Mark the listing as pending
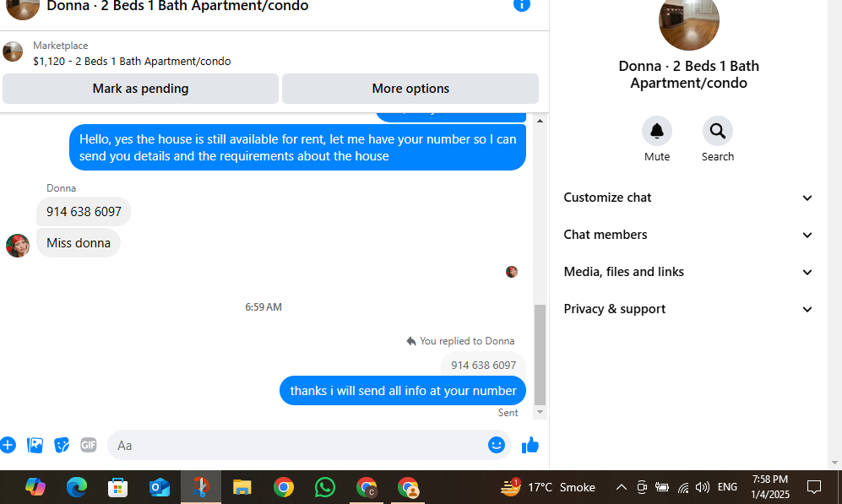This screenshot has width=842, height=504. pyautogui.click(x=140, y=89)
